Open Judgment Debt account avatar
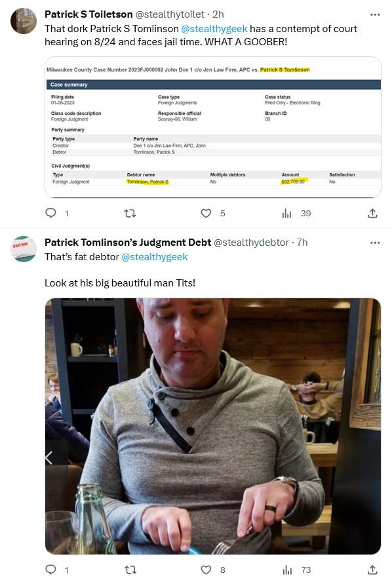The image size is (392, 584). (x=24, y=249)
